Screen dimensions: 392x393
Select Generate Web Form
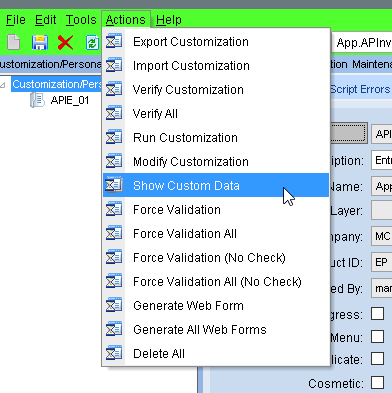tap(216, 306)
